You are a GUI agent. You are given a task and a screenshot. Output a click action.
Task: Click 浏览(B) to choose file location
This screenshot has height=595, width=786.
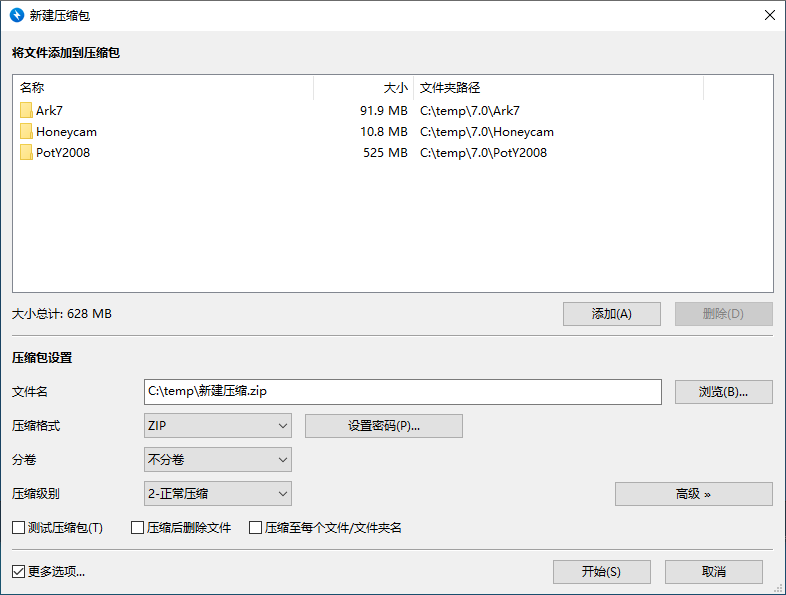(x=723, y=392)
